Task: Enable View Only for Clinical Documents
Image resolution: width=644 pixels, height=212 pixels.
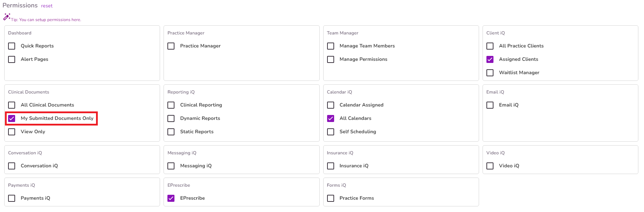Action: (12, 131)
